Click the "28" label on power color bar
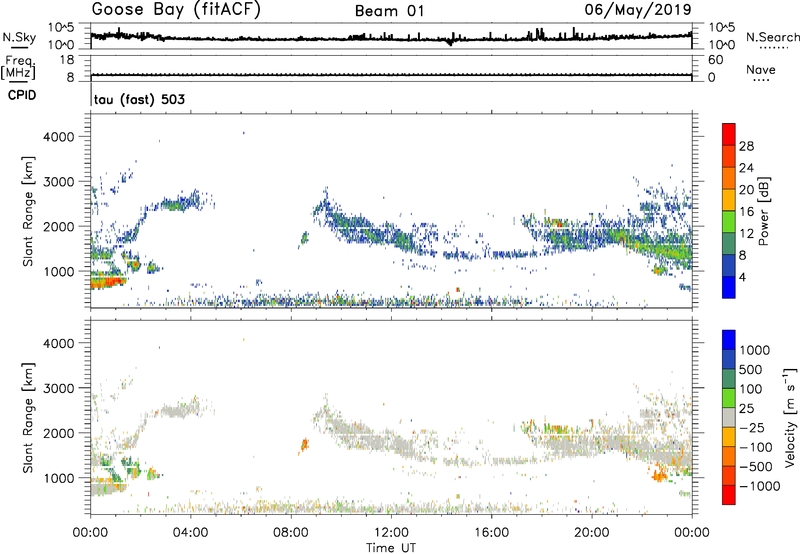 746,146
